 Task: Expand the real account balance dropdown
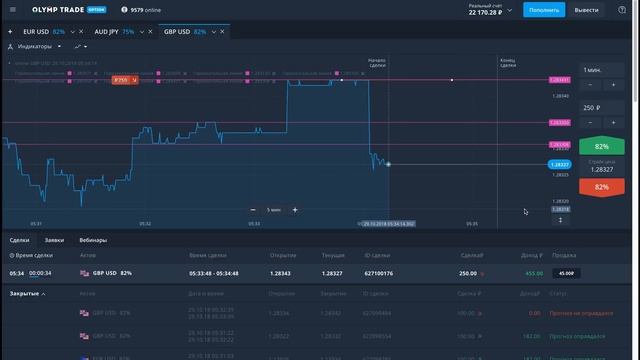[509, 10]
